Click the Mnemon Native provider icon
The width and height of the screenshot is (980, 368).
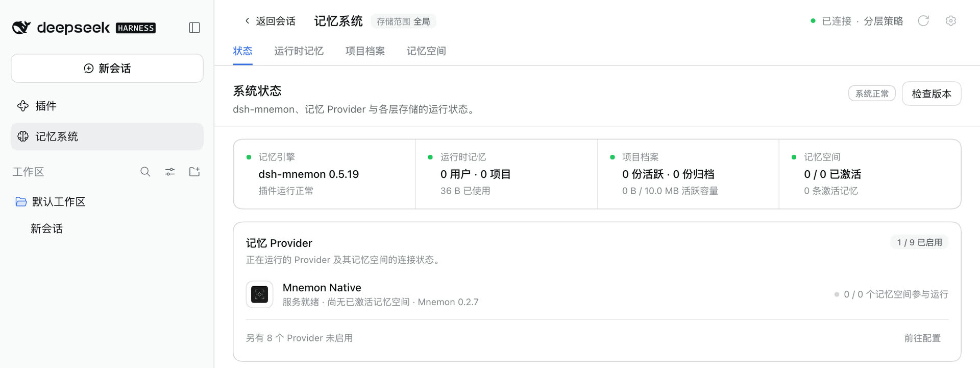[x=259, y=294]
